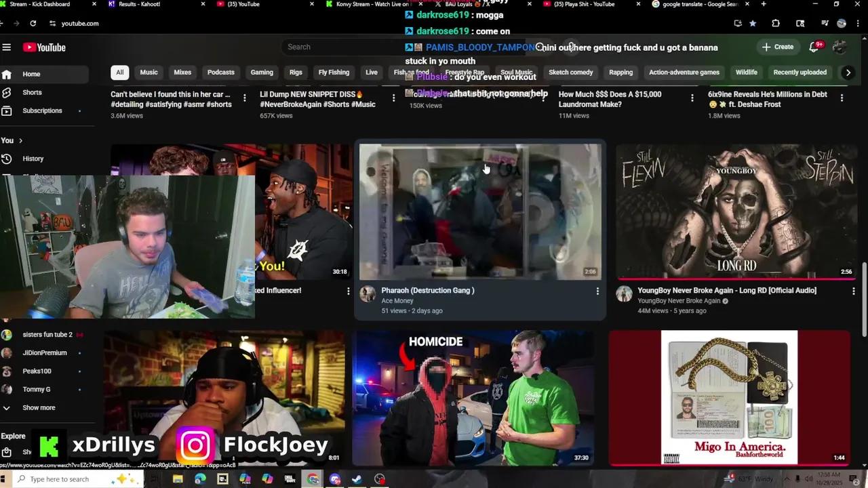Open YoungBoy Never Broke Again channel avatar
Viewport: 868px width, 488px height.
[624, 293]
